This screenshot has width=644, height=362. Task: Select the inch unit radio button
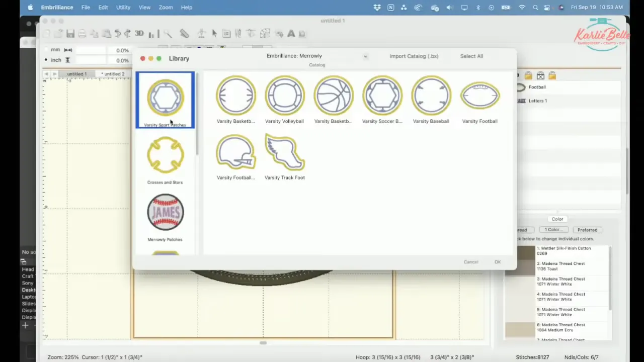click(46, 60)
